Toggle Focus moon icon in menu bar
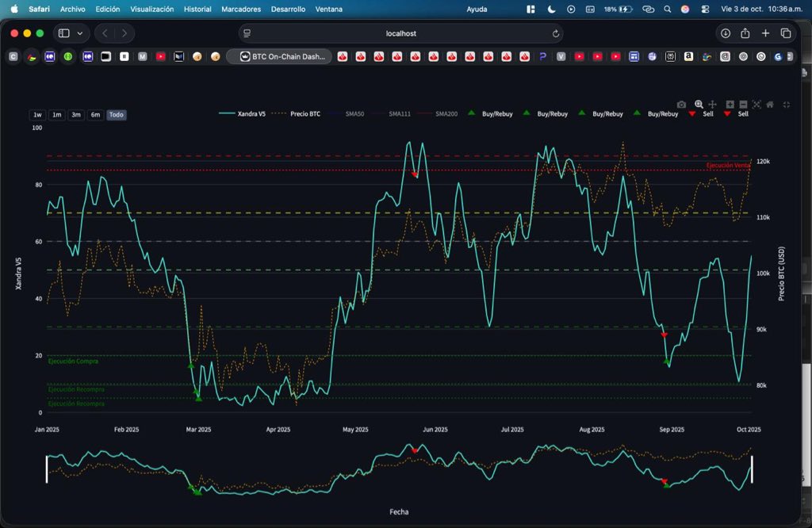The height and width of the screenshot is (528, 812). coord(552,9)
